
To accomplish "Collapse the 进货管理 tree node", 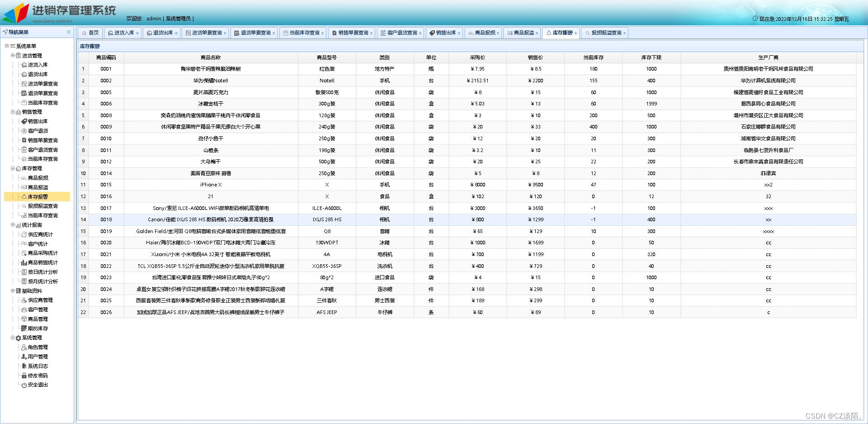I will (x=13, y=56).
